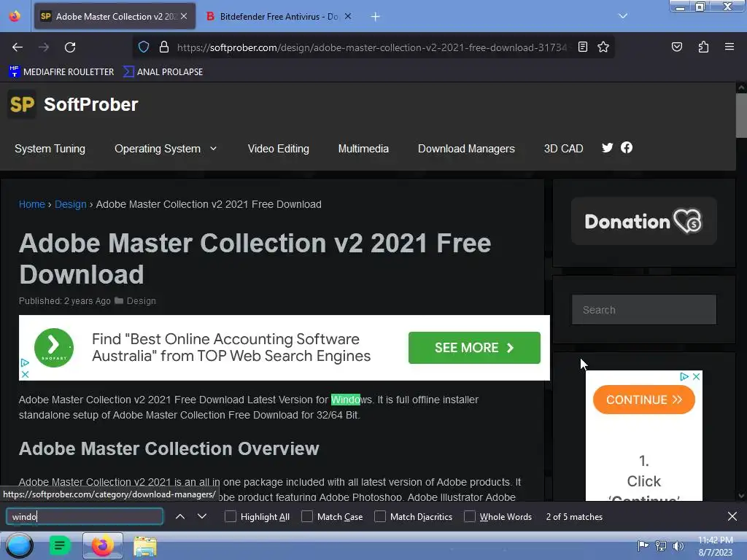Open the Firefox hamburger menu

(729, 47)
